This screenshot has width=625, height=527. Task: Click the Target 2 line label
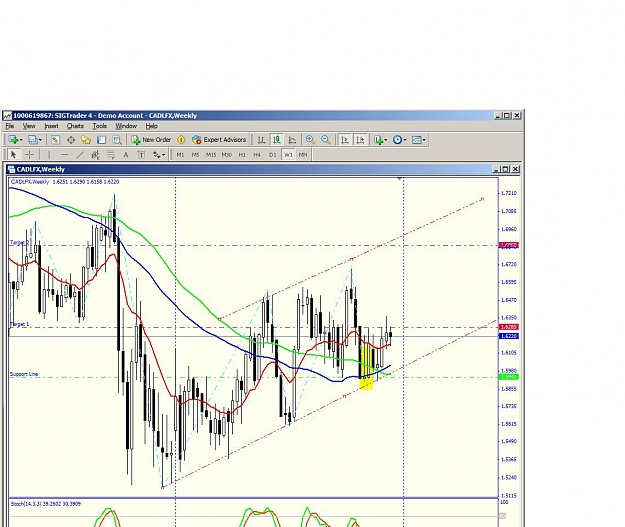point(20,242)
